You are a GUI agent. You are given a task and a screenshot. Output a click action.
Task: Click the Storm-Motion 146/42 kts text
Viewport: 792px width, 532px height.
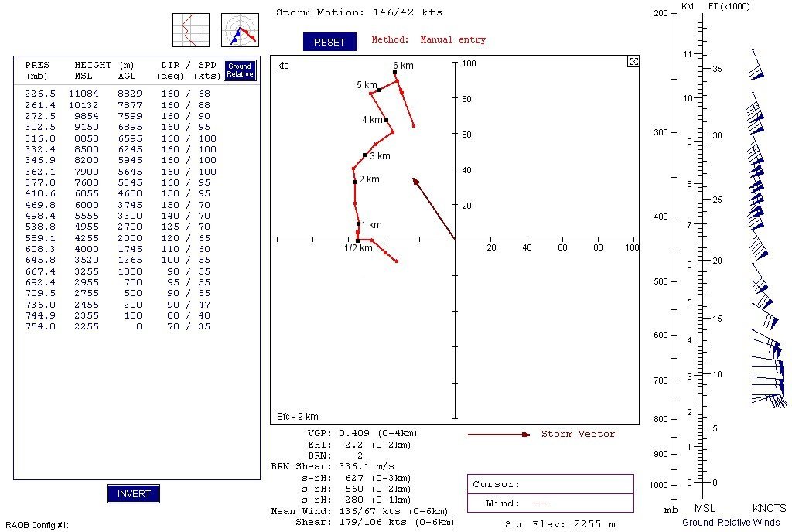(x=359, y=12)
